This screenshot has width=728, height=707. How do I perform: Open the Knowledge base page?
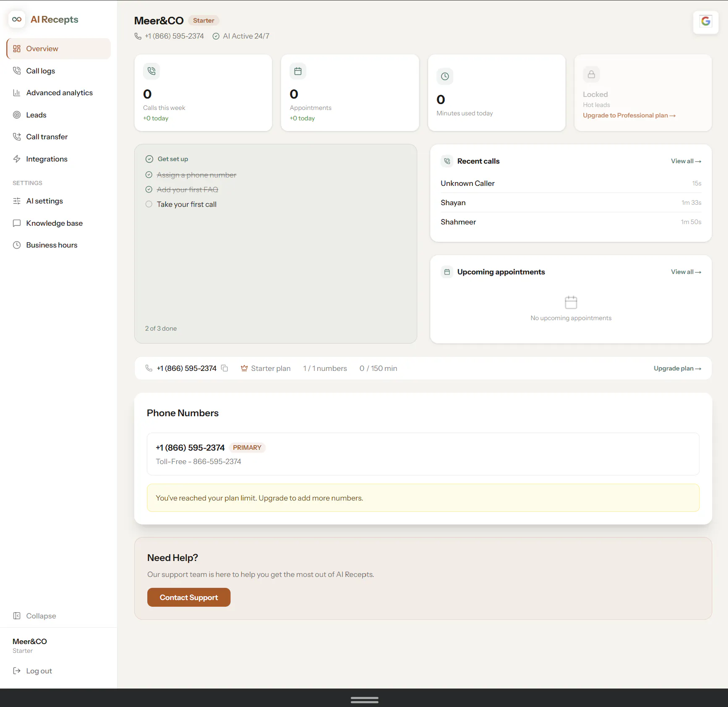pyautogui.click(x=59, y=223)
